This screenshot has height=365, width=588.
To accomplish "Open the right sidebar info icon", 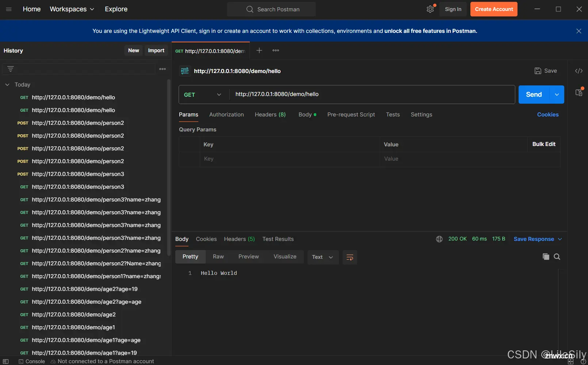I will 579,93.
